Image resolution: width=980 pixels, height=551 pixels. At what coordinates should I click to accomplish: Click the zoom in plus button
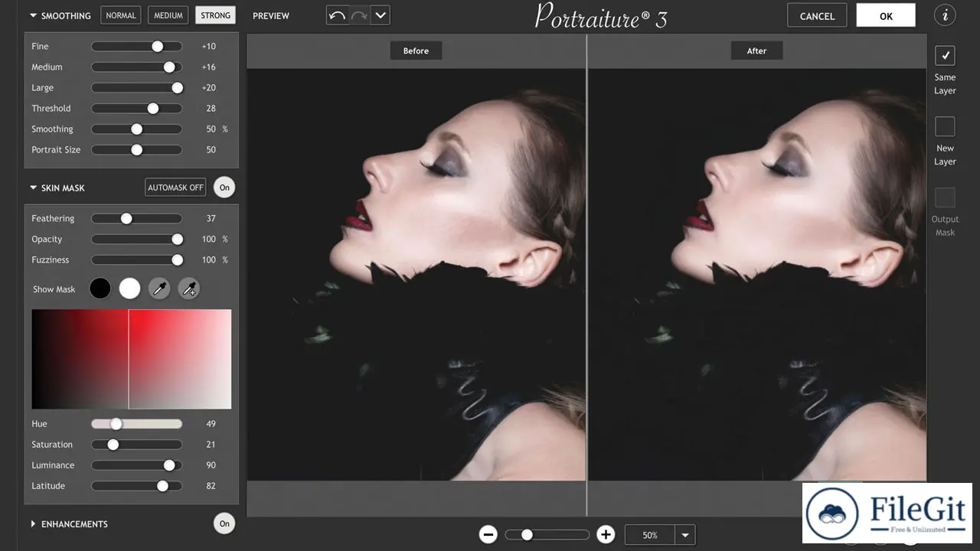(x=606, y=535)
